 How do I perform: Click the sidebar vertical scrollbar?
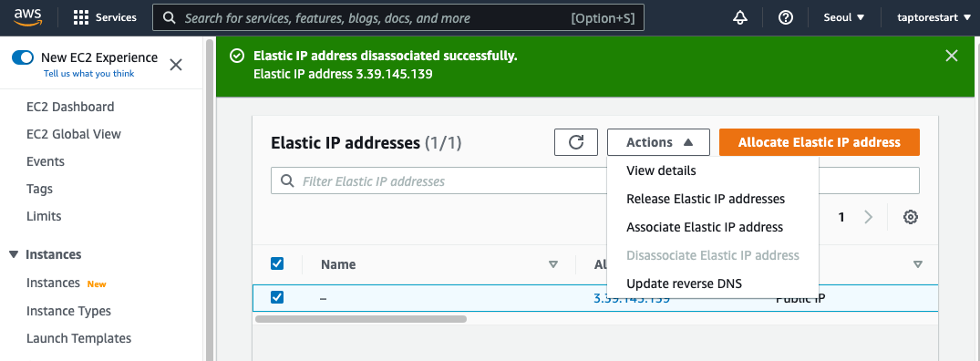point(210,200)
